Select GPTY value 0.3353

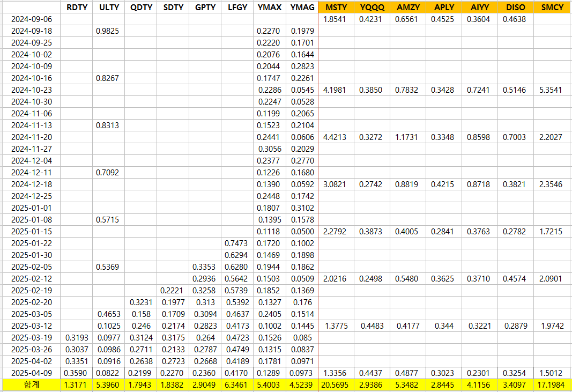click(x=205, y=267)
